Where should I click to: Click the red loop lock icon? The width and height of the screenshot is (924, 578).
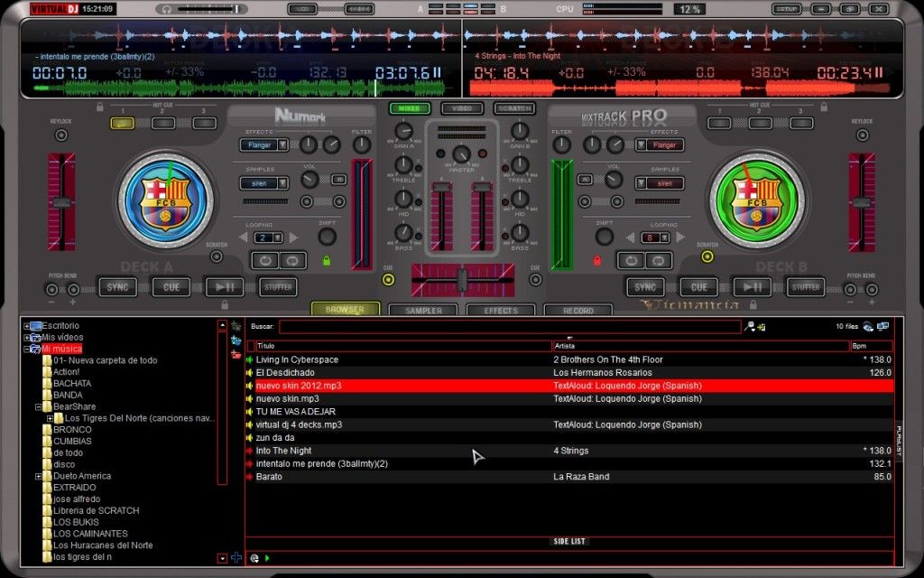coord(597,260)
